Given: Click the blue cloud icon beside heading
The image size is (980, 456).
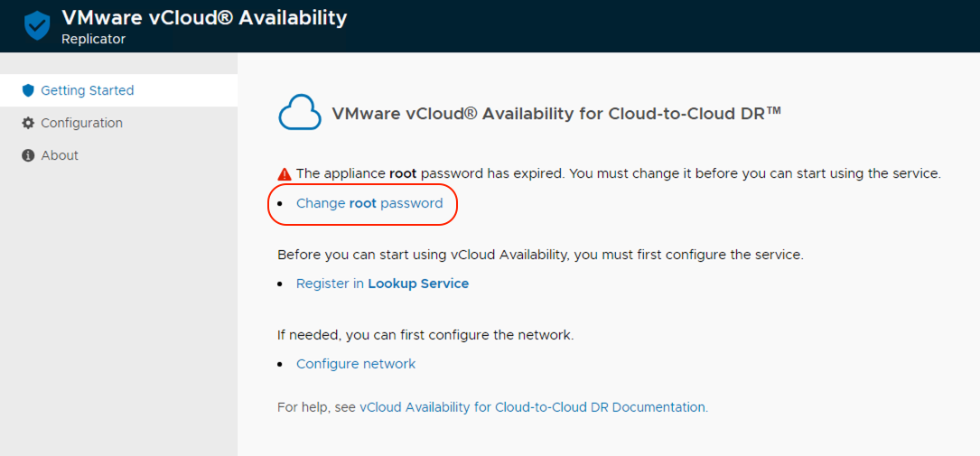Looking at the screenshot, I should click(300, 113).
